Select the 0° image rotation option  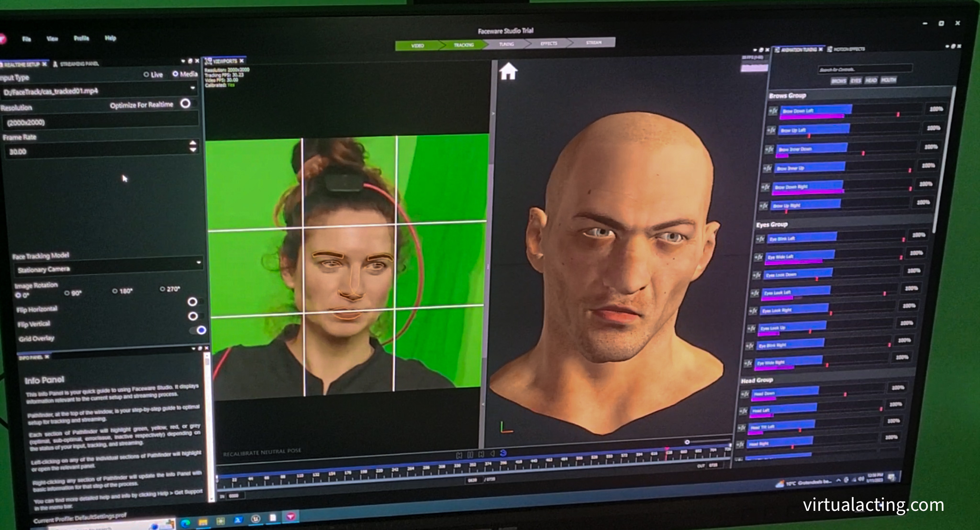click(x=18, y=295)
